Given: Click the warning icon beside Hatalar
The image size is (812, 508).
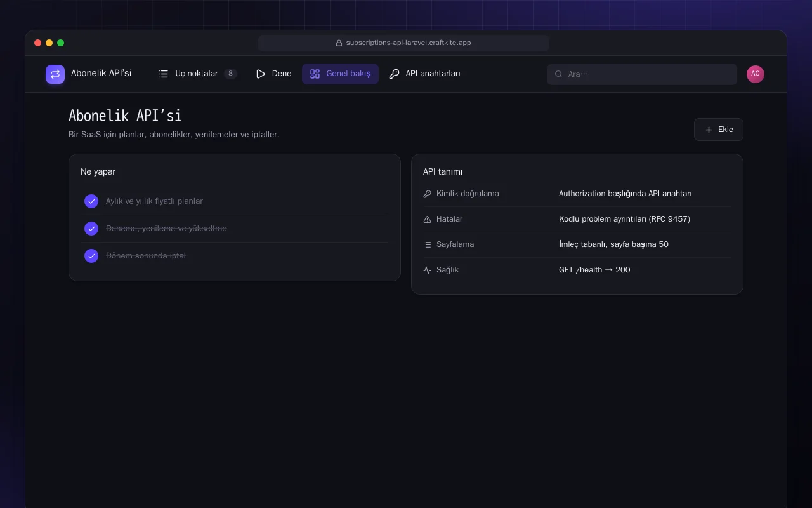Looking at the screenshot, I should [x=427, y=219].
